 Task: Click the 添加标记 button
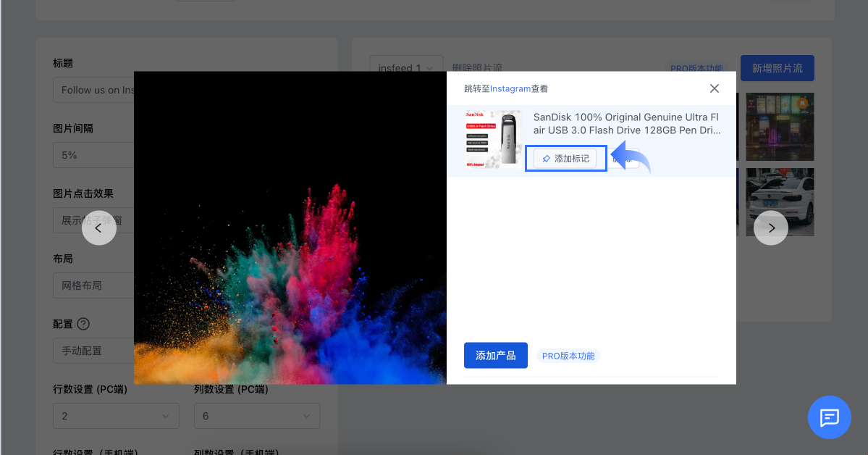[565, 159]
